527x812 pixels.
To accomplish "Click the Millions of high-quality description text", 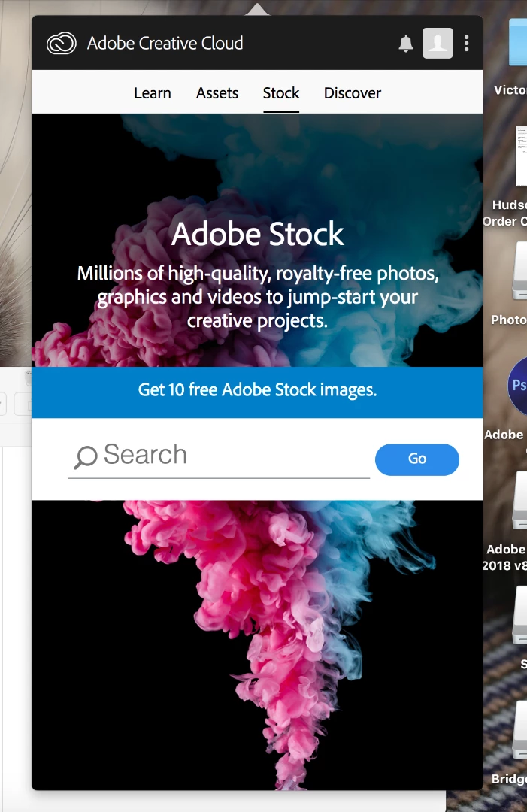I will click(257, 297).
